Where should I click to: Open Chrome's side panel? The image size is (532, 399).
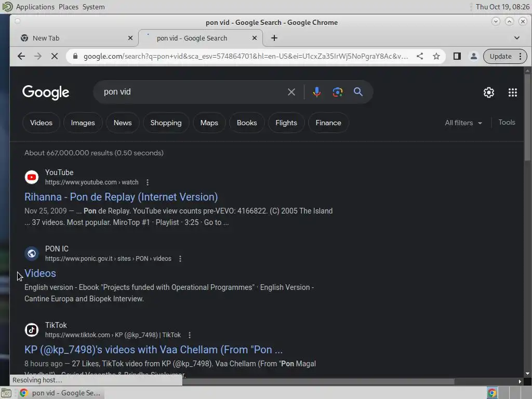pos(457,56)
